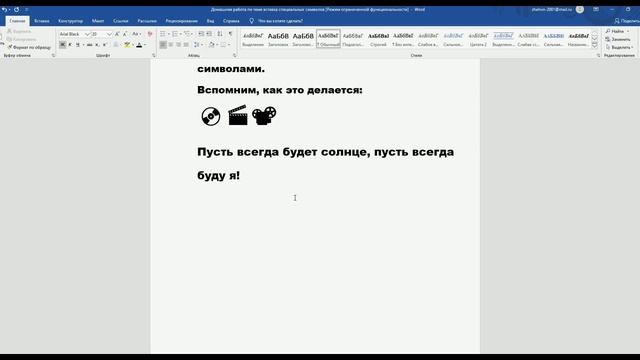Open the Макет ribbon tab
Image resolution: width=640 pixels, height=360 pixels.
pos(98,21)
